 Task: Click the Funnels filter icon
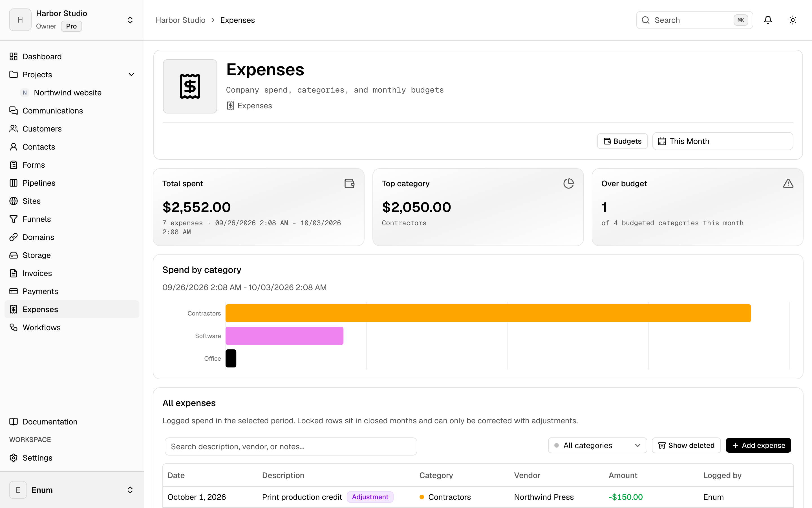pyautogui.click(x=14, y=219)
